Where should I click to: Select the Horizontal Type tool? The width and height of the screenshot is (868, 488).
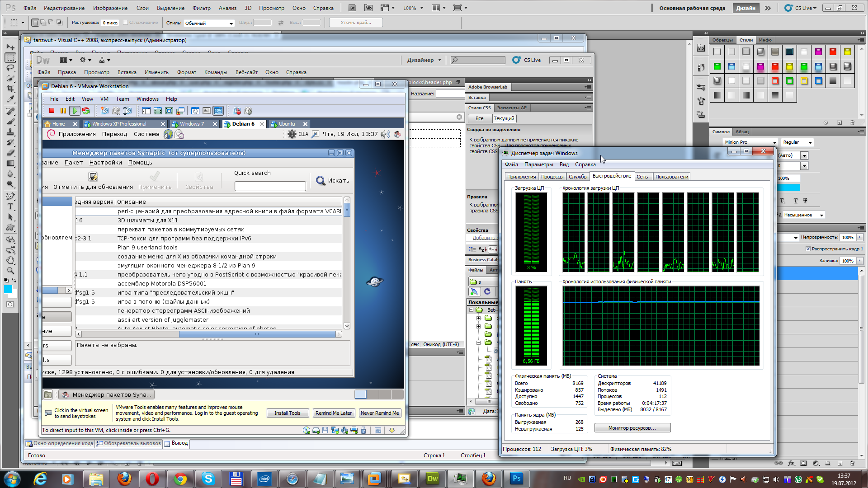click(10, 206)
